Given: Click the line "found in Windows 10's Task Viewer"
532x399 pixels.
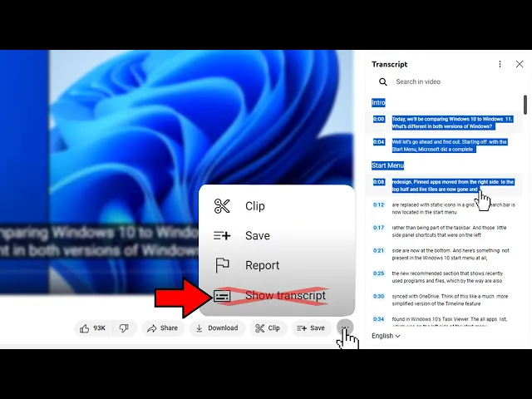Looking at the screenshot, I should point(450,319).
